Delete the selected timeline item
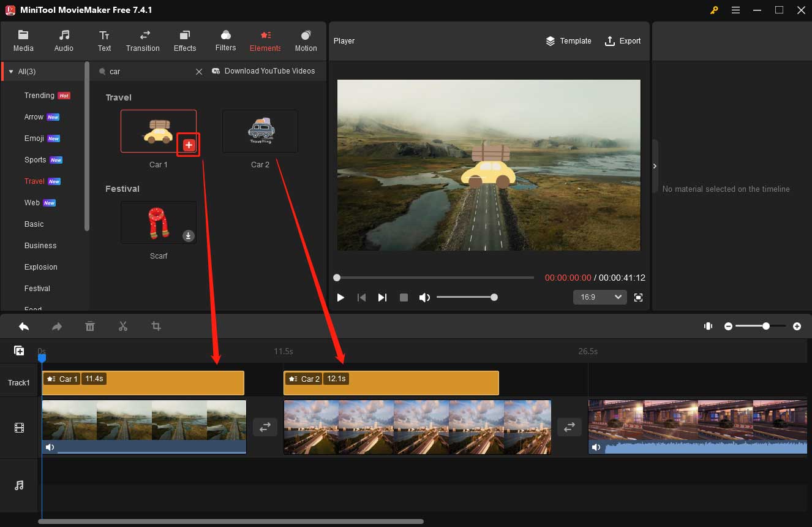Viewport: 812px width, 527px height. pos(90,327)
